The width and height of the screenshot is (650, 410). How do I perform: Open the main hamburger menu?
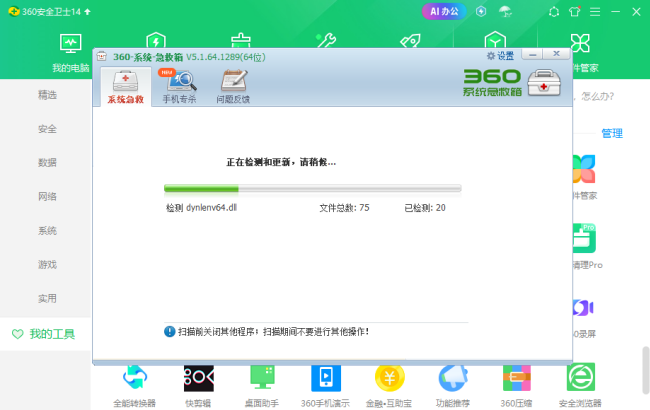(x=595, y=12)
